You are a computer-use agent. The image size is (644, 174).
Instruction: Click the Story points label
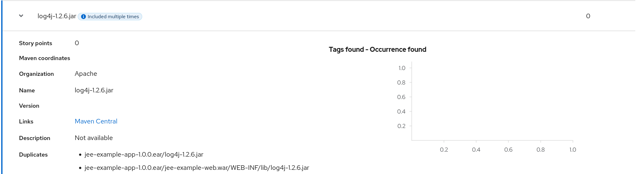(36, 43)
